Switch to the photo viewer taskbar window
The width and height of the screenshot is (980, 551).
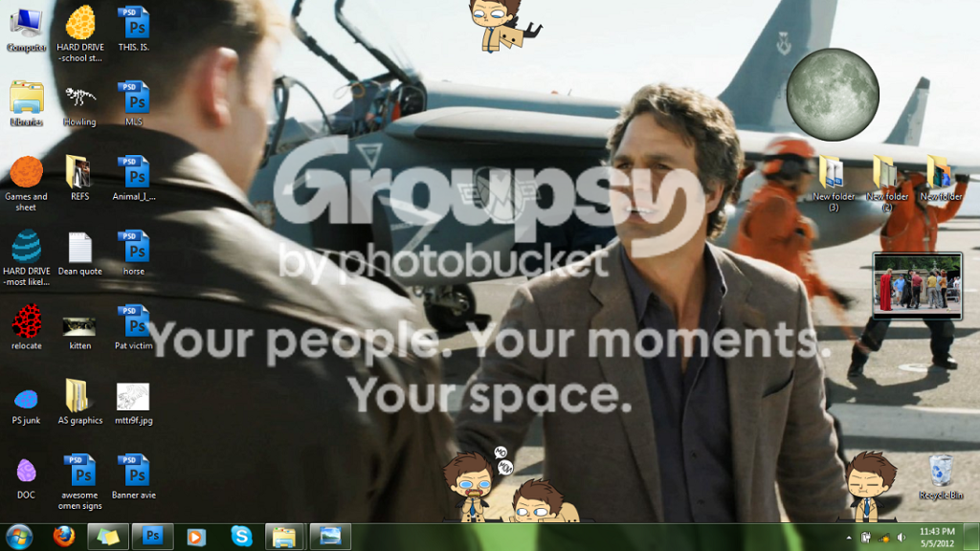click(330, 537)
